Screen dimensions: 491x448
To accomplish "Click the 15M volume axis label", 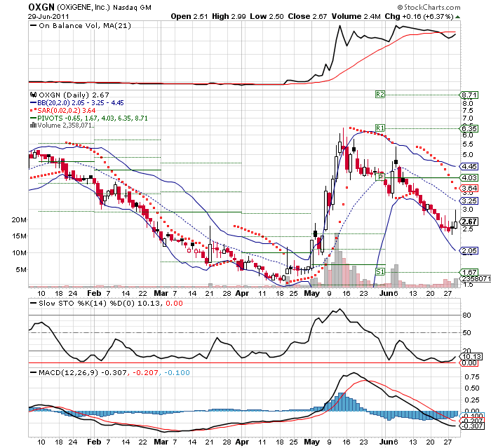I will (x=19, y=236).
